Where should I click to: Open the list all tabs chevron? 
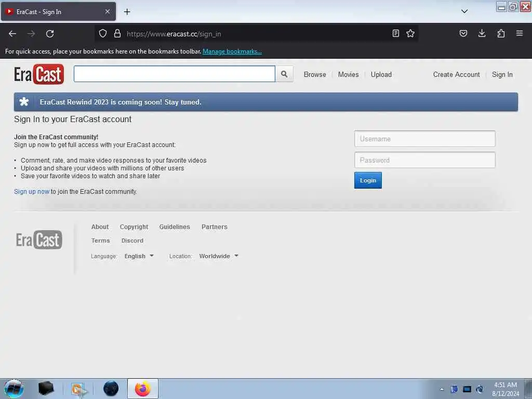(x=464, y=11)
